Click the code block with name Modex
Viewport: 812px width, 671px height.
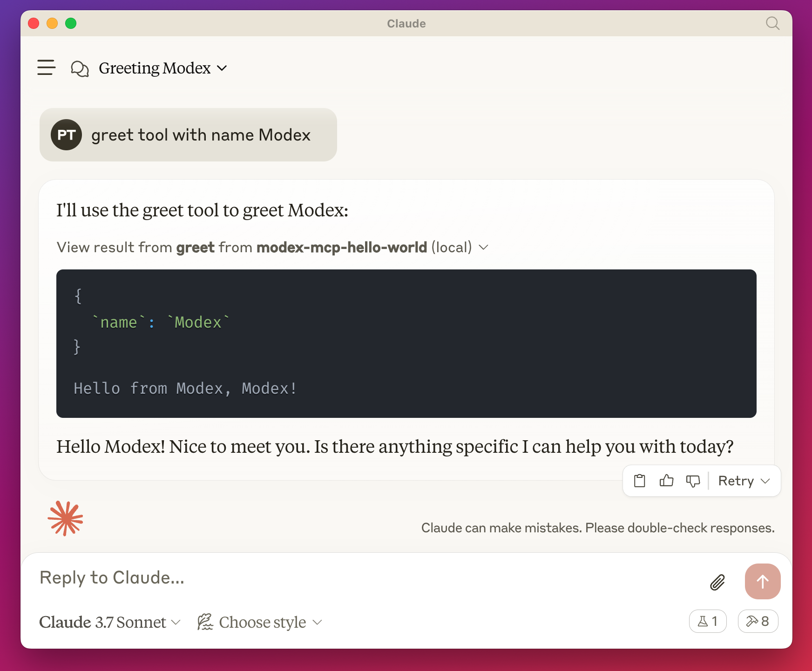coord(406,343)
